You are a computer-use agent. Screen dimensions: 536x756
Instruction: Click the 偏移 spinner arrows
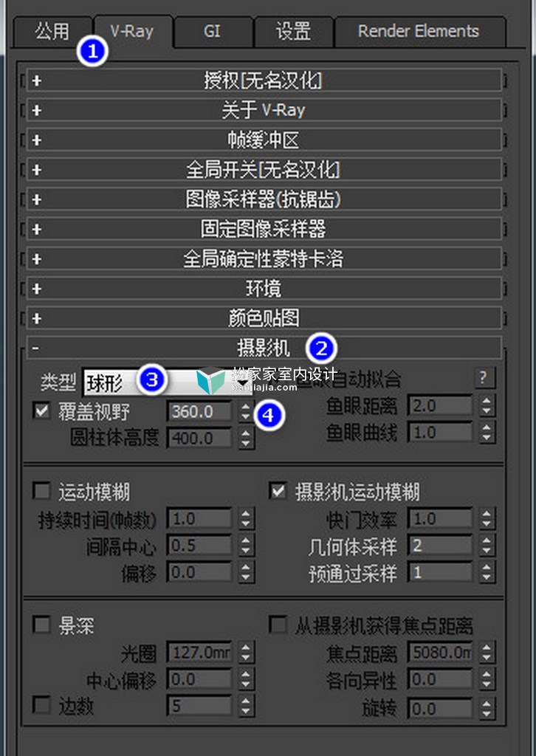pos(247,573)
